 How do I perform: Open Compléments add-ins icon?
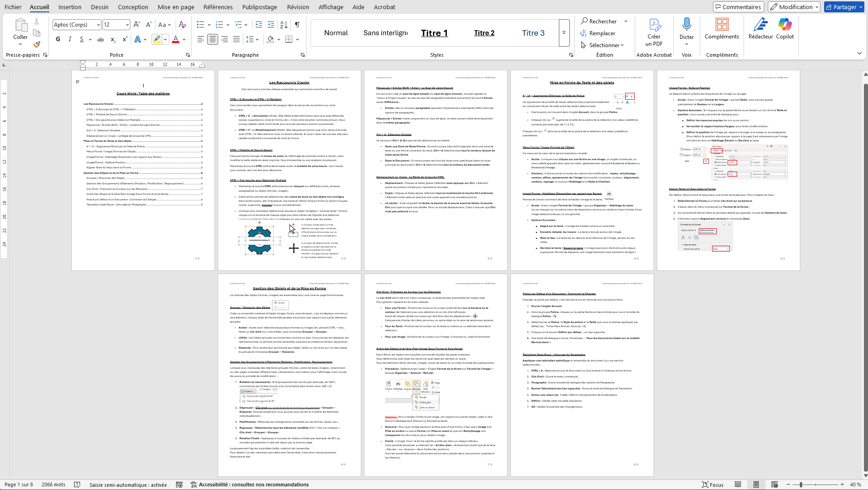722,28
